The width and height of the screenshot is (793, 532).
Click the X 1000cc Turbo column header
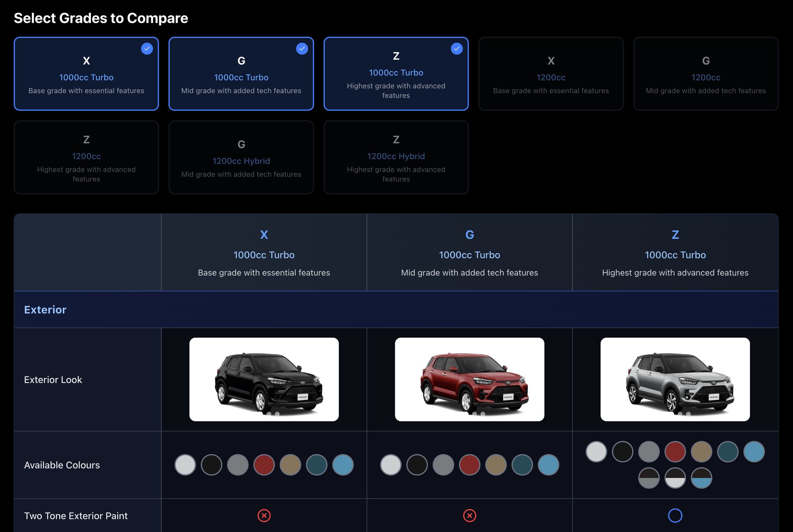(x=264, y=252)
